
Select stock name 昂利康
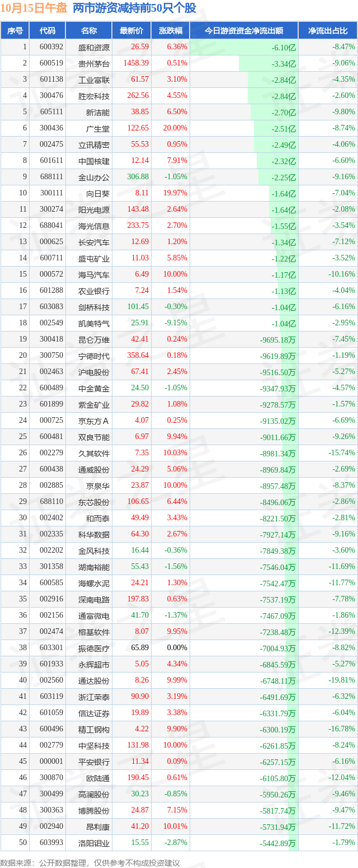98,827
